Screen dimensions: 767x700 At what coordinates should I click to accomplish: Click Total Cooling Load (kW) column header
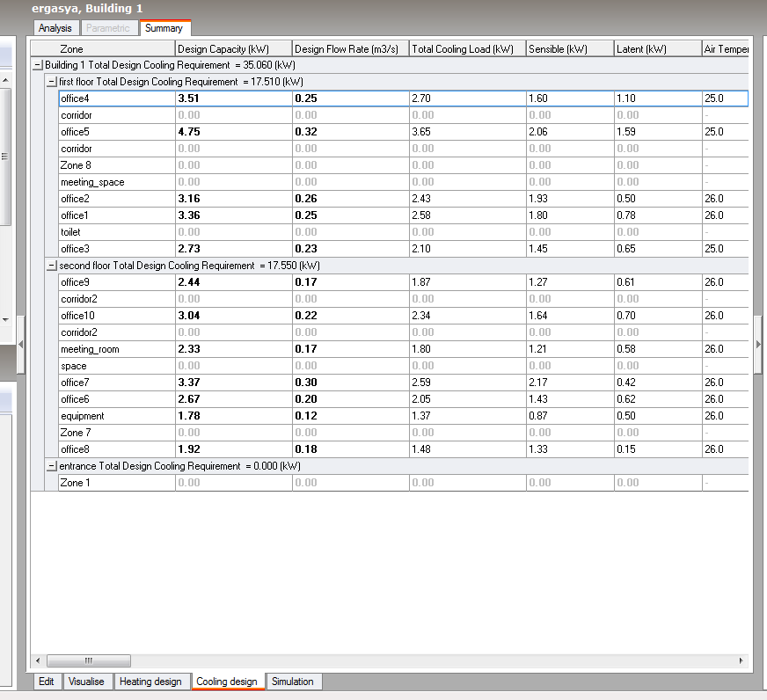pos(468,49)
